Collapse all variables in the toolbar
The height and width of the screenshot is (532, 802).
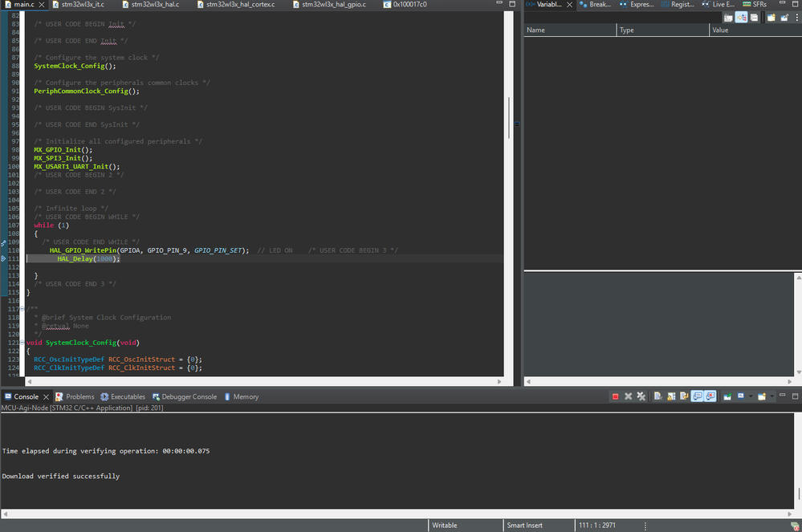pyautogui.click(x=754, y=18)
